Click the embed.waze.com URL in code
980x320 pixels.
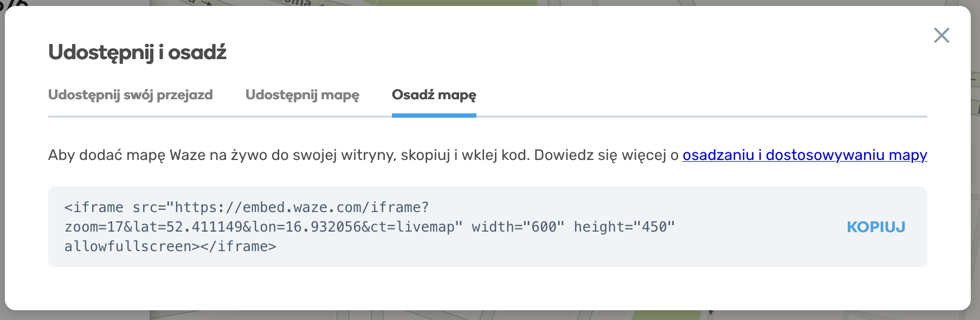(x=302, y=207)
